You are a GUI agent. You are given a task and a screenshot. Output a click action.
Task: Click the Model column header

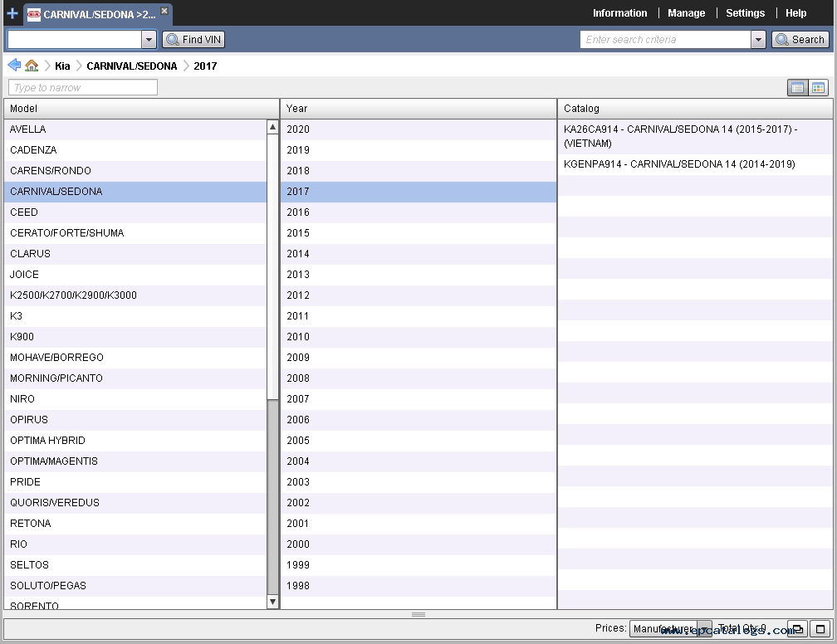(x=141, y=109)
